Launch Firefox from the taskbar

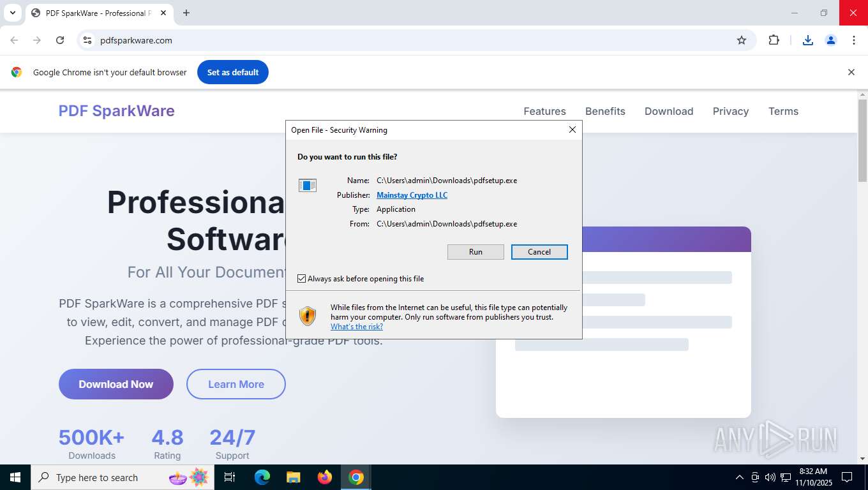pos(325,477)
